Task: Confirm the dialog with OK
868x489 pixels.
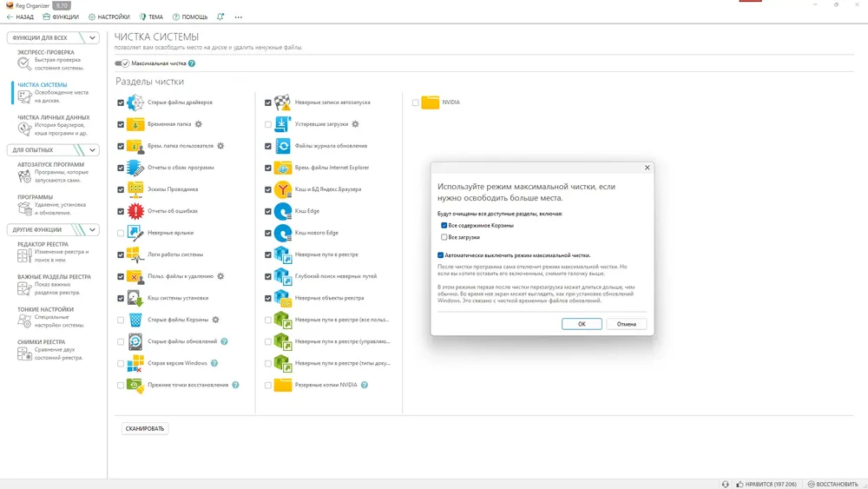Action: click(x=582, y=324)
